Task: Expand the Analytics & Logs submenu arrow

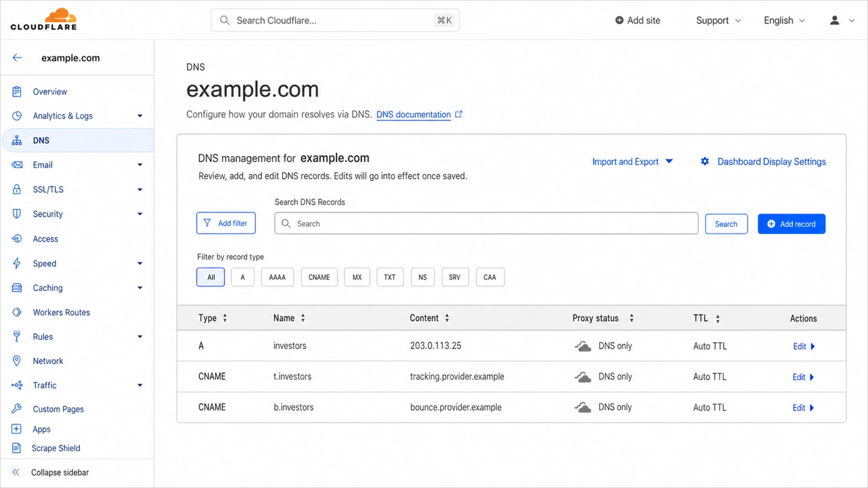Action: 140,116
